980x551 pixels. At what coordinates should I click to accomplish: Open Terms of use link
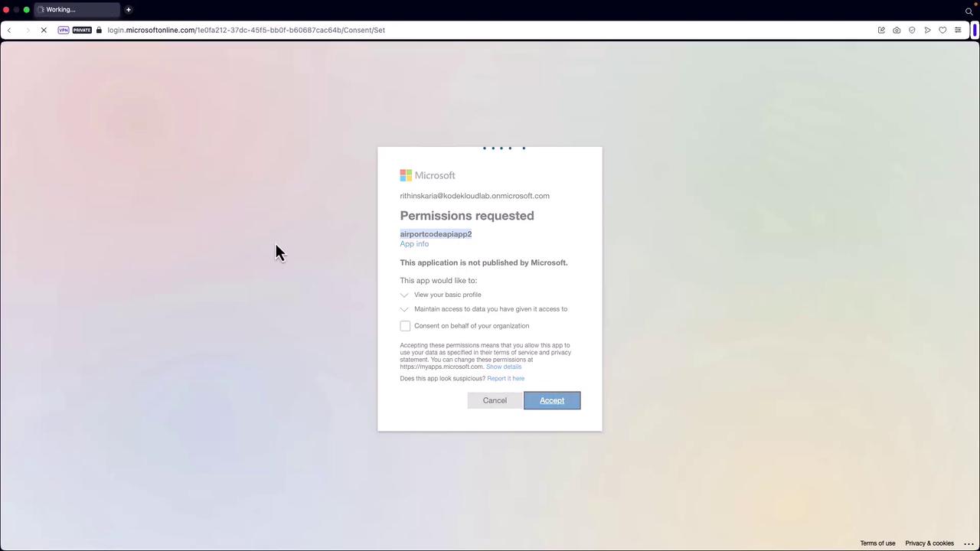[x=877, y=543]
